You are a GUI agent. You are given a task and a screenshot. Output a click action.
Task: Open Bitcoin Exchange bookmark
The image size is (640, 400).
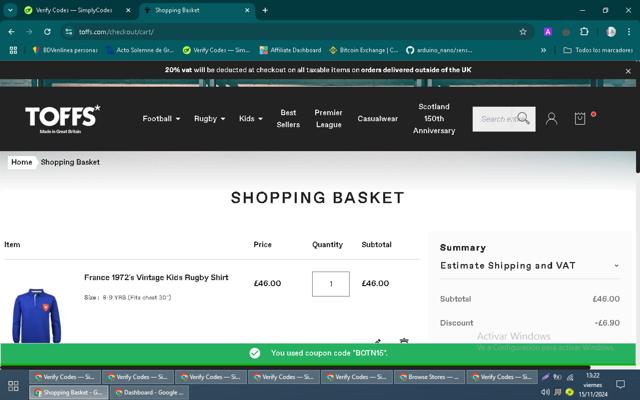(364, 50)
